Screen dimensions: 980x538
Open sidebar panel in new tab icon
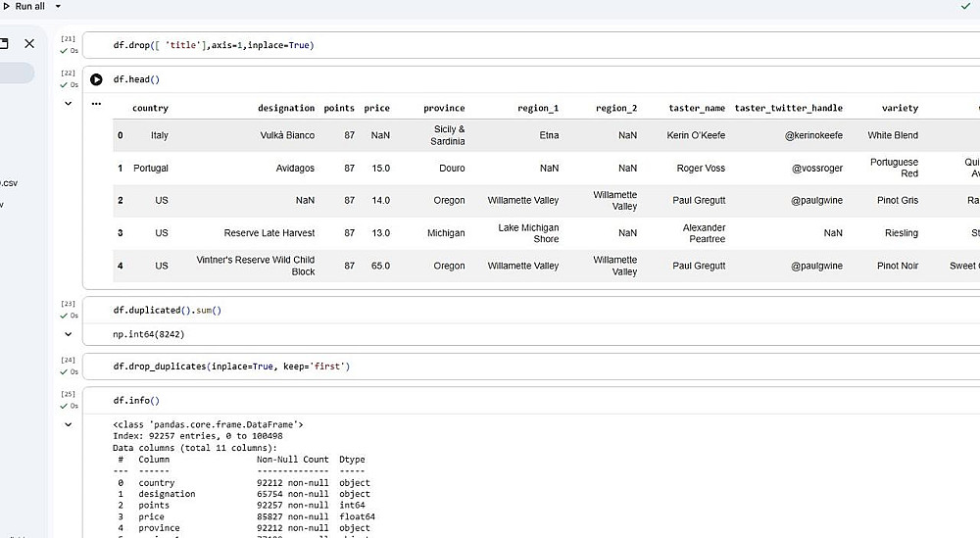4,44
